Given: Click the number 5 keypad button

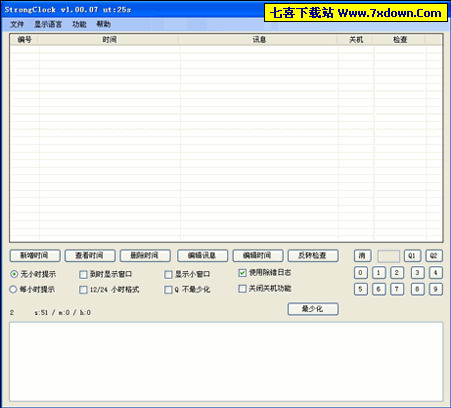Looking at the screenshot, I should pyautogui.click(x=360, y=289).
